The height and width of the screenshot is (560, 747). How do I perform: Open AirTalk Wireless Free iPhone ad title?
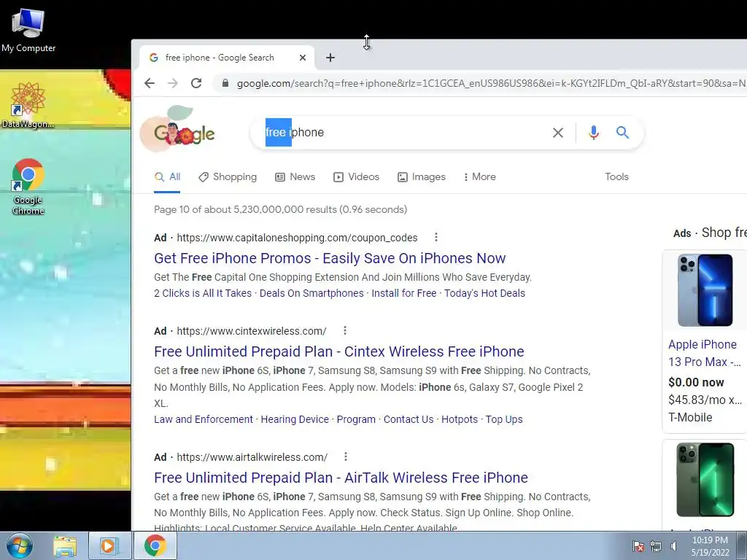341,478
